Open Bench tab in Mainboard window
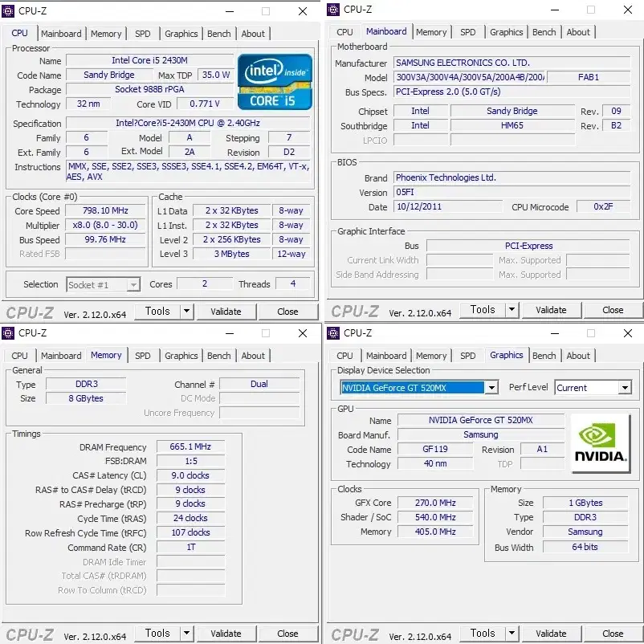This screenshot has height=644, width=644. [x=544, y=32]
